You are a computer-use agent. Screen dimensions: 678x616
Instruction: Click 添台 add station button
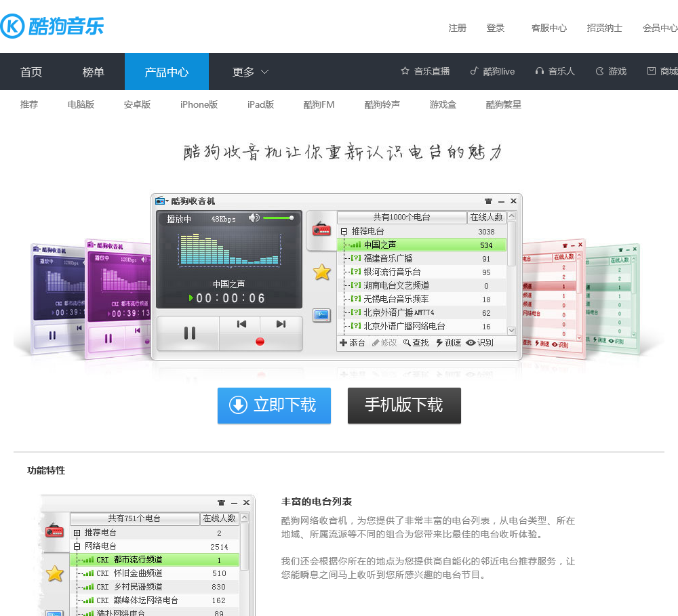353,343
